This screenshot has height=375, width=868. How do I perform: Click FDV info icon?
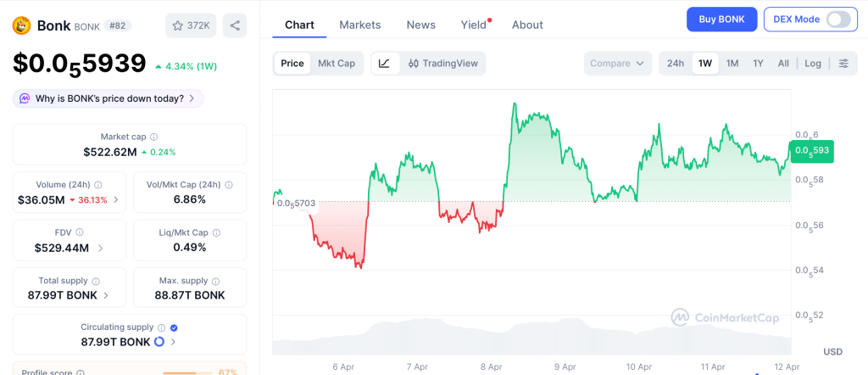click(80, 232)
